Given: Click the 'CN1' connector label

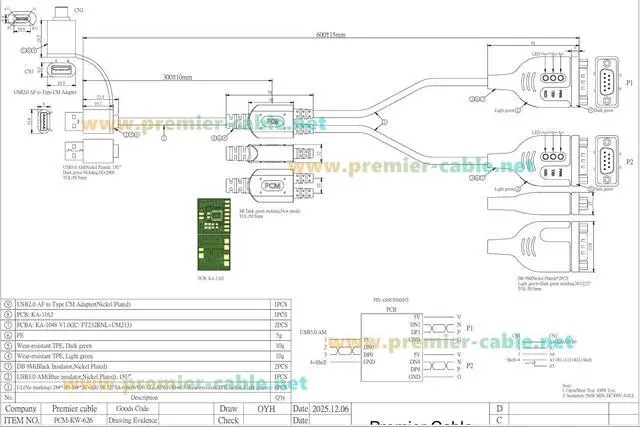Looking at the screenshot, I should click(29, 71).
